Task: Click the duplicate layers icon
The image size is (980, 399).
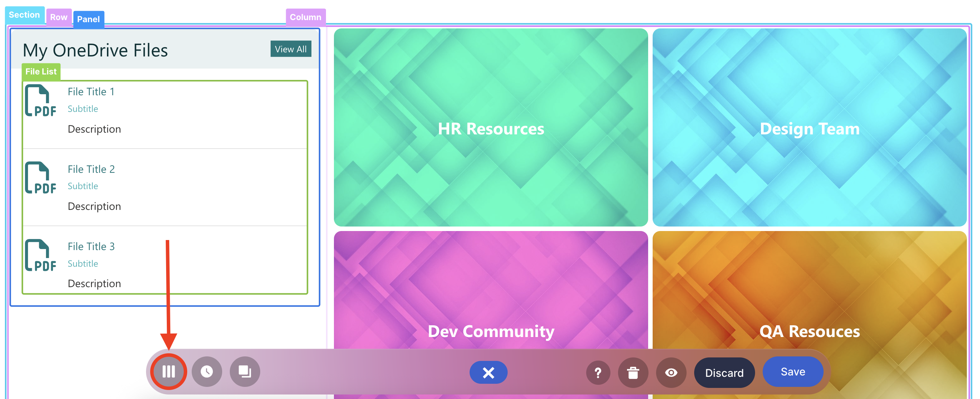Action: click(x=245, y=371)
